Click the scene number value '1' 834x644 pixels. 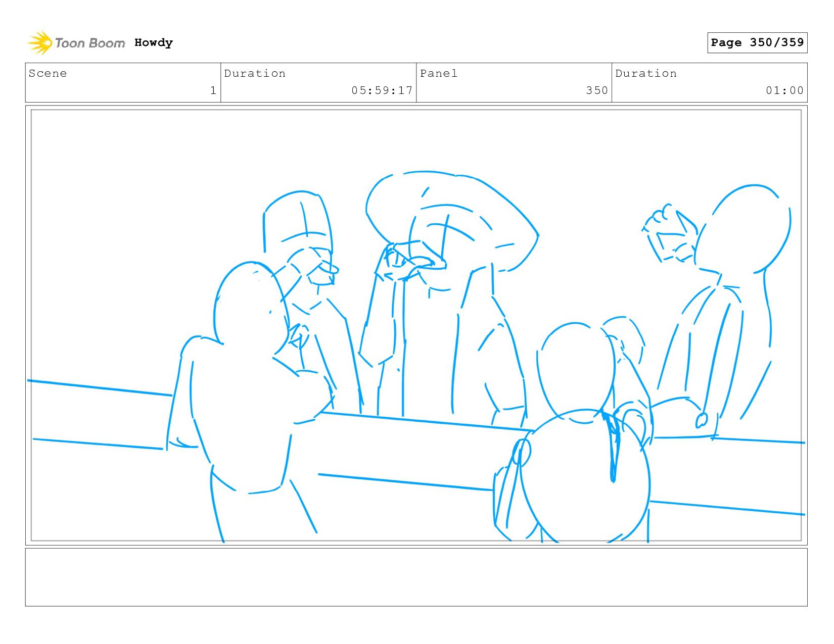coord(213,90)
